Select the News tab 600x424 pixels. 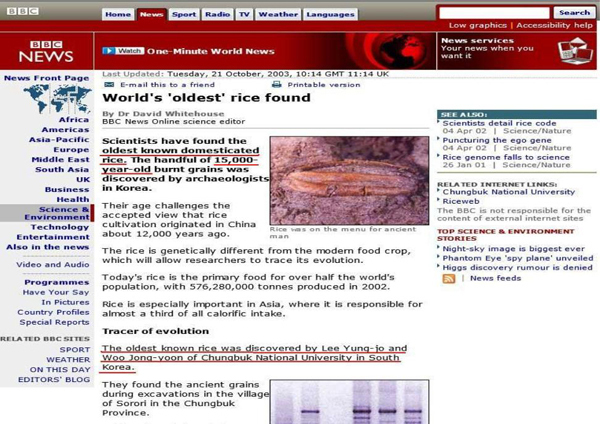pyautogui.click(x=152, y=14)
